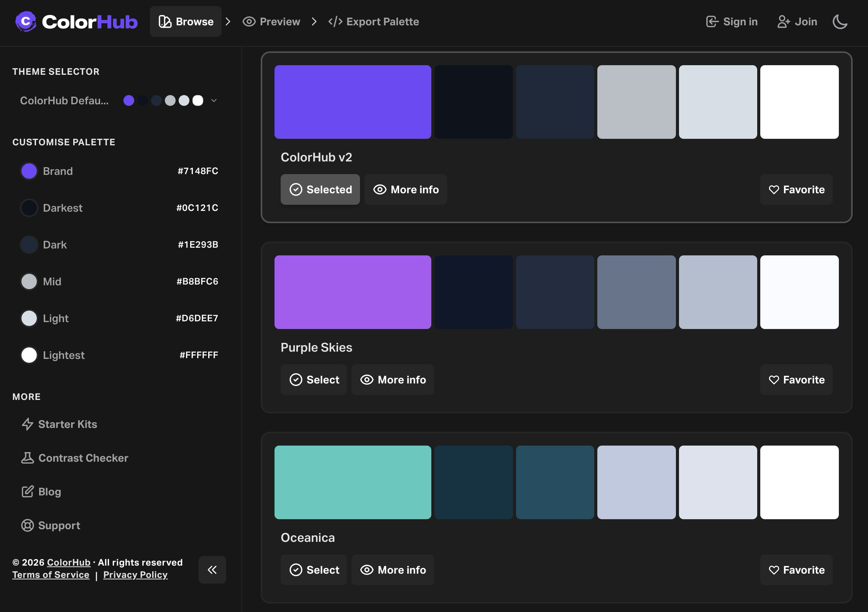
Task: Click the Sign in link
Action: tap(732, 21)
